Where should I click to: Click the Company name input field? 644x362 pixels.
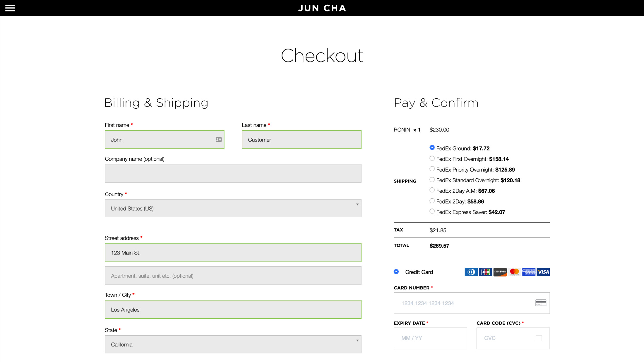point(233,173)
